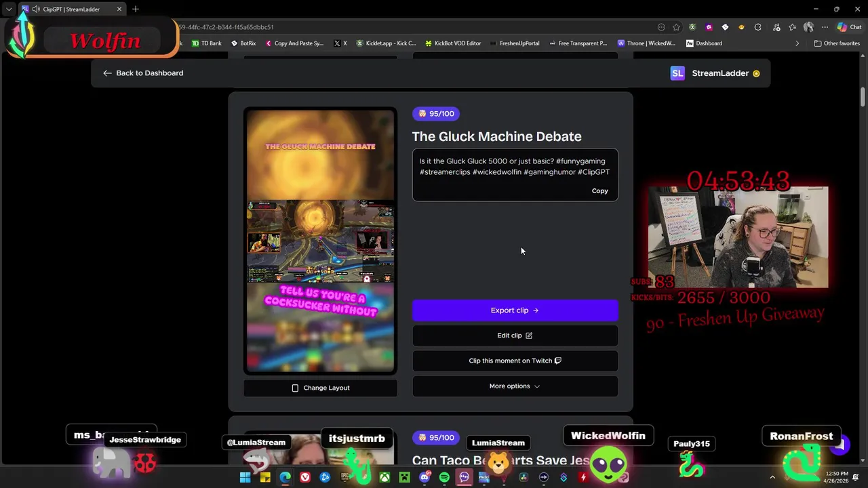Screen dimensions: 868x488
Task: Export the Gluck Machine Debate clip
Action: [x=515, y=310]
